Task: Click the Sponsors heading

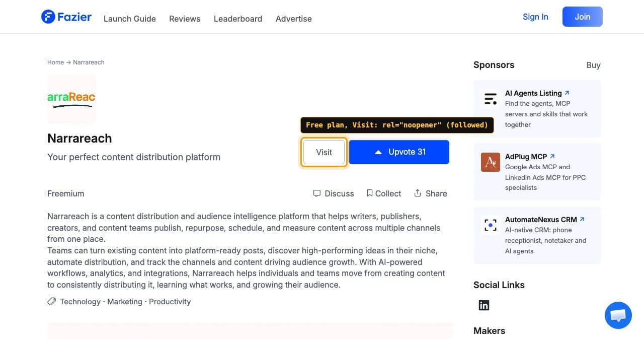Action: click(494, 65)
